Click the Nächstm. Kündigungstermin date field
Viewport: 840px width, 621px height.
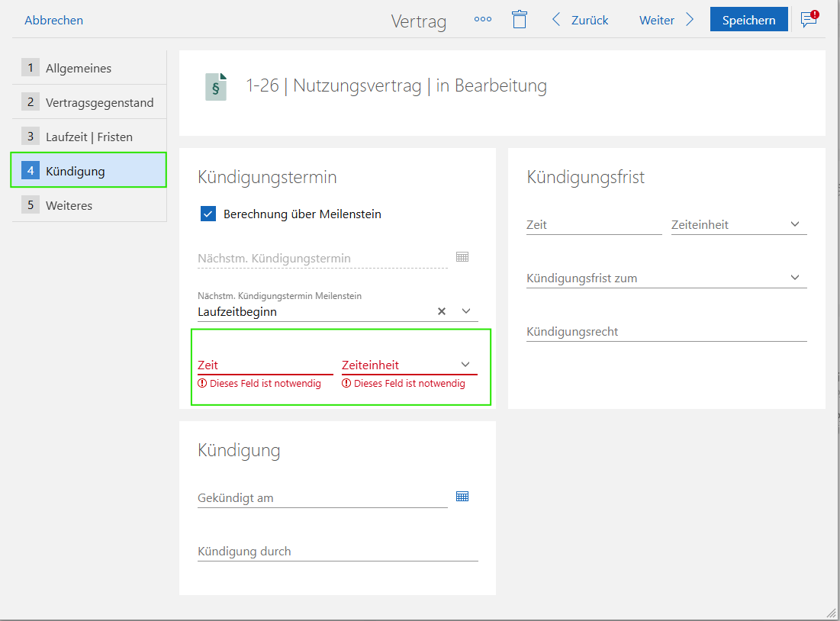click(x=323, y=259)
